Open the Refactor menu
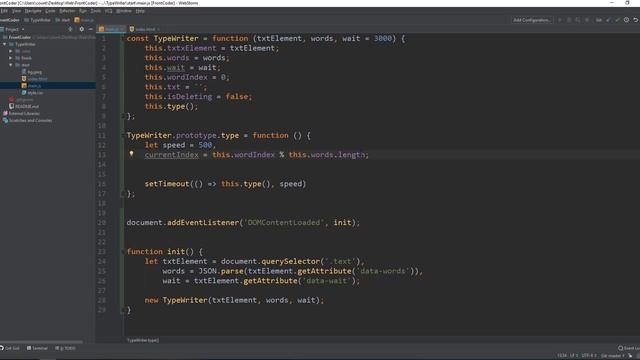640x360 pixels. (x=67, y=11)
